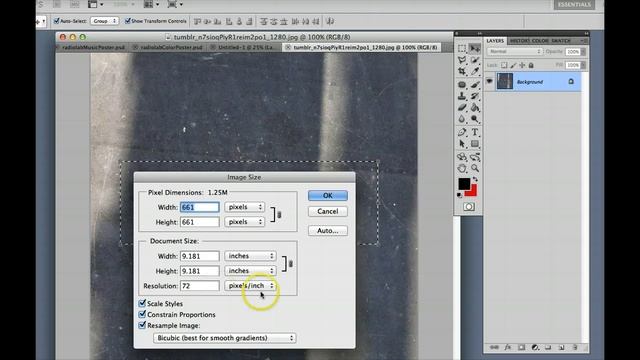Select the Zoom tool
Screen dimensions: 640x360
click(x=475, y=168)
